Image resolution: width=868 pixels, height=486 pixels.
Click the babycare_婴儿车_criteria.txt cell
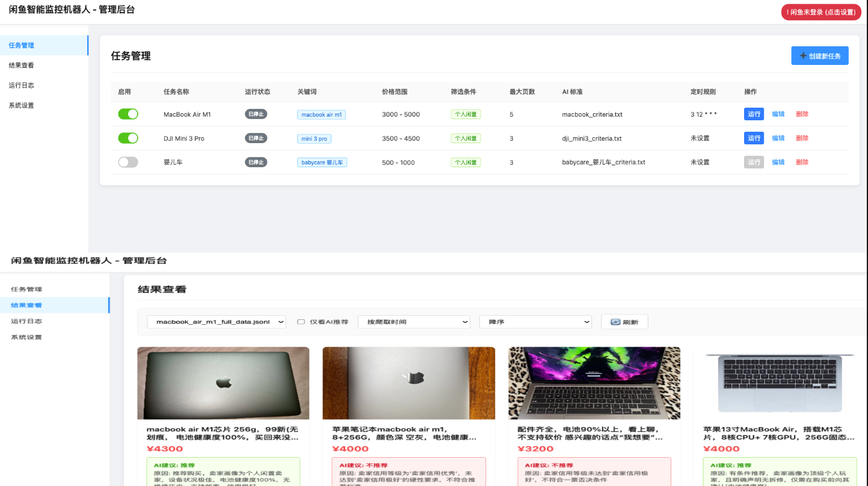click(603, 162)
